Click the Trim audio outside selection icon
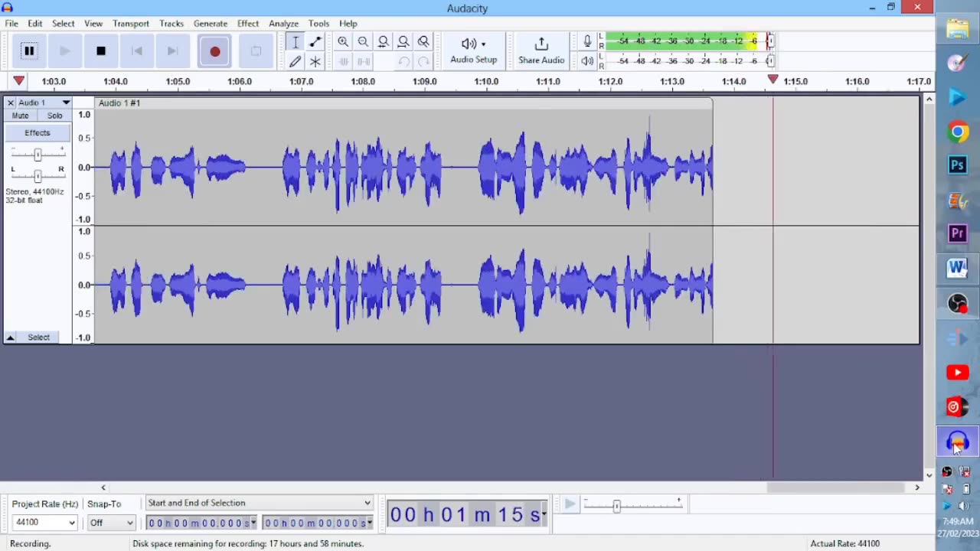This screenshot has height=551, width=980. pos(343,61)
